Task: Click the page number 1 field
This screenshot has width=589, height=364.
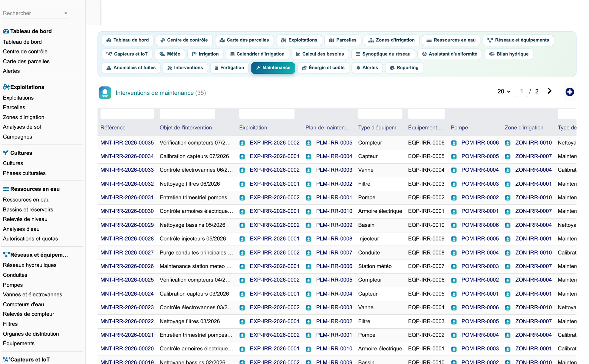Action: 522,91
